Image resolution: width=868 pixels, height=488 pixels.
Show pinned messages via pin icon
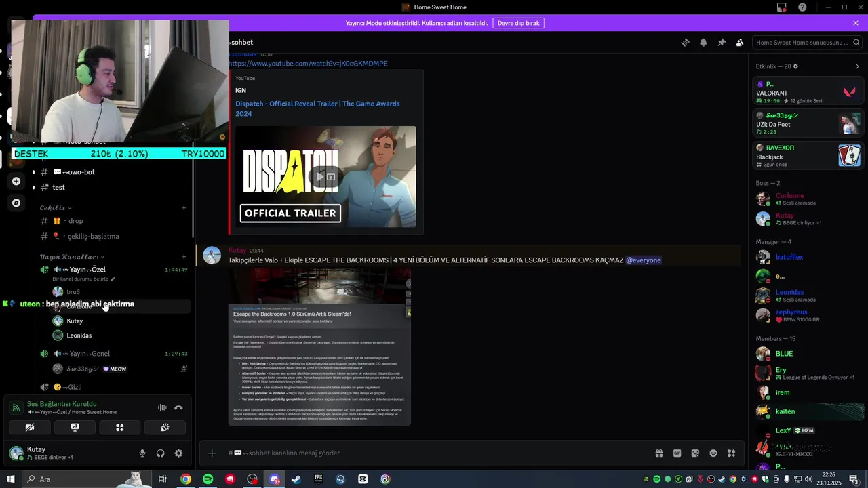coord(722,42)
